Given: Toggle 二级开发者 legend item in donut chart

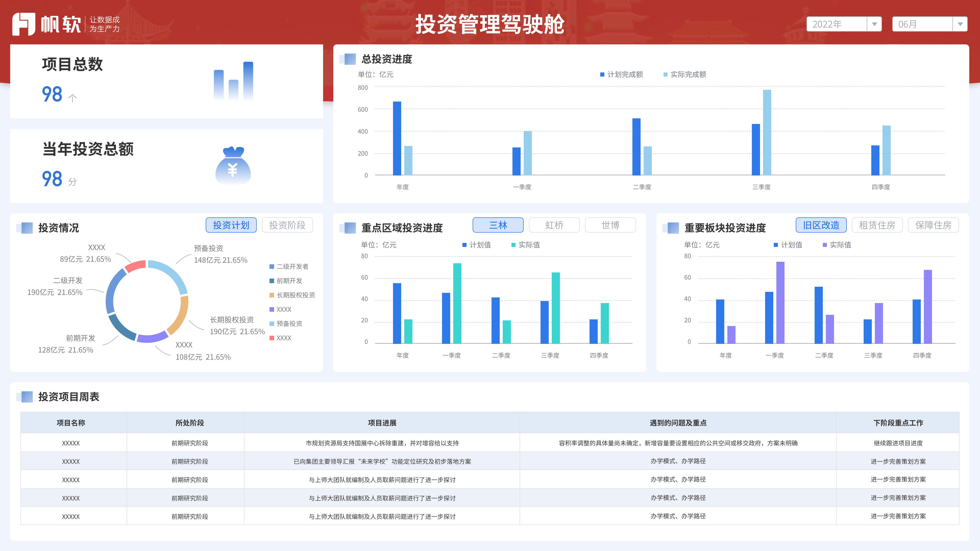Looking at the screenshot, I should (x=289, y=267).
